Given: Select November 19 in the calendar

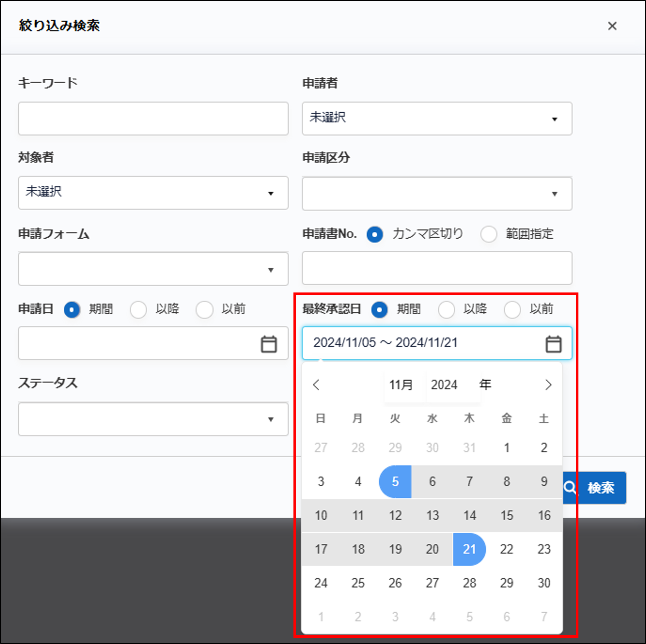Looking at the screenshot, I should (395, 549).
